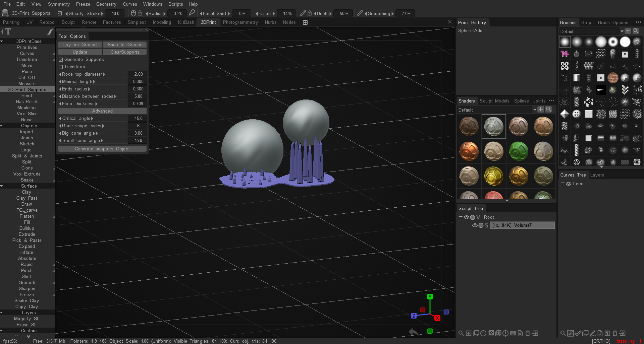Toggle Steady Stroke on or off

coord(60,13)
